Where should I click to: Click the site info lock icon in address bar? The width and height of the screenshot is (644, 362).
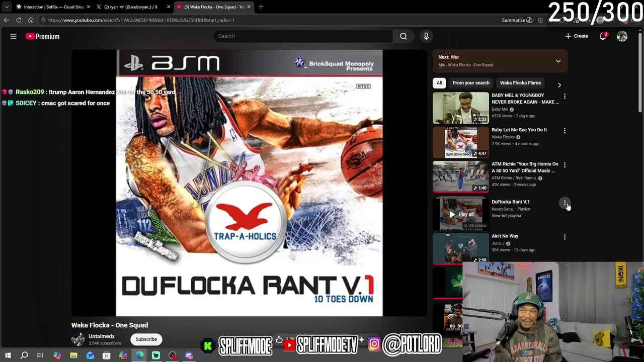click(43, 20)
